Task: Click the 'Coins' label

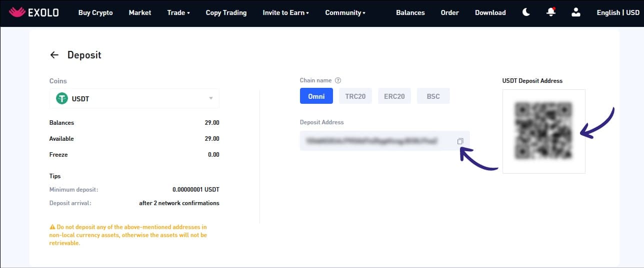Action: point(58,81)
